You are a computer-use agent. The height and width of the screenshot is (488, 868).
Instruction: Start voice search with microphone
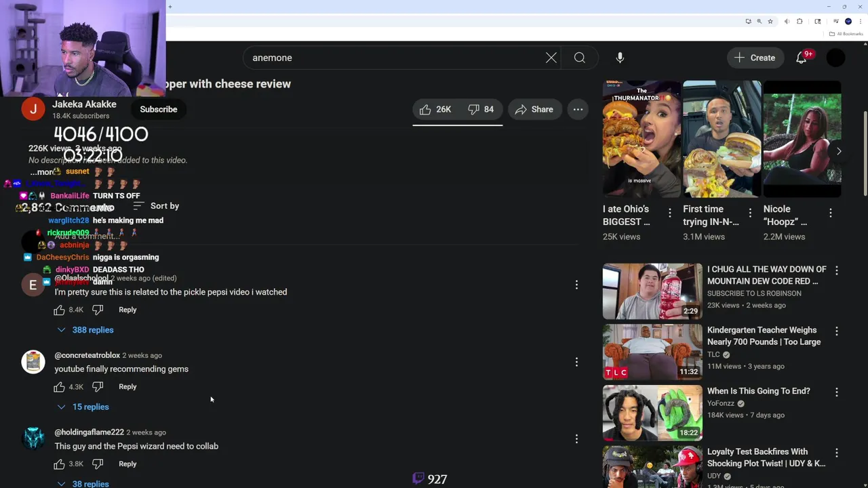[620, 58]
